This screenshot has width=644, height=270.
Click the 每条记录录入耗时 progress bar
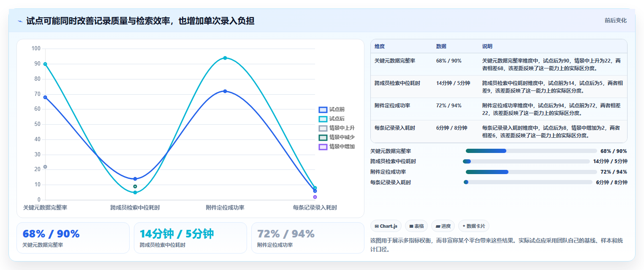[x=528, y=182]
